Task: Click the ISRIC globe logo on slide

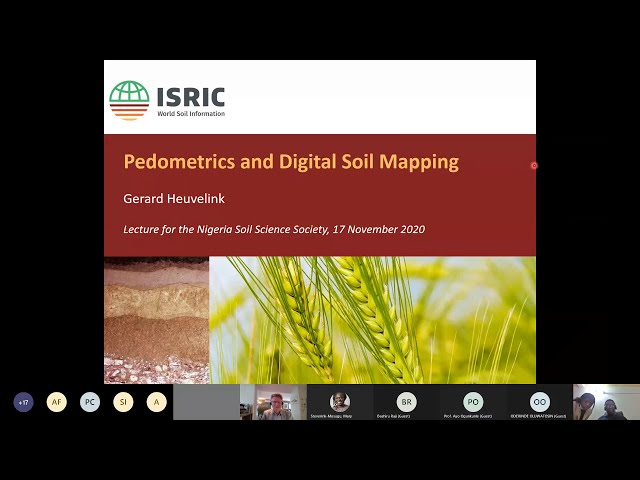Action: [x=129, y=100]
